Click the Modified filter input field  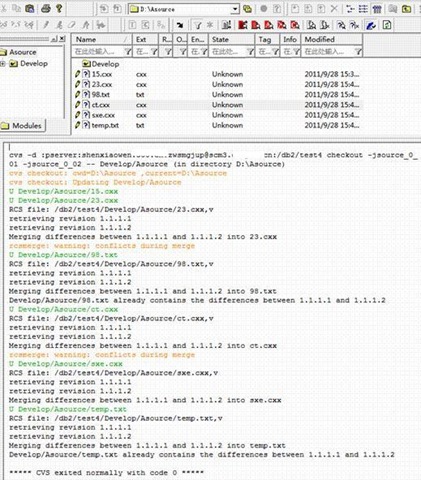click(328, 51)
